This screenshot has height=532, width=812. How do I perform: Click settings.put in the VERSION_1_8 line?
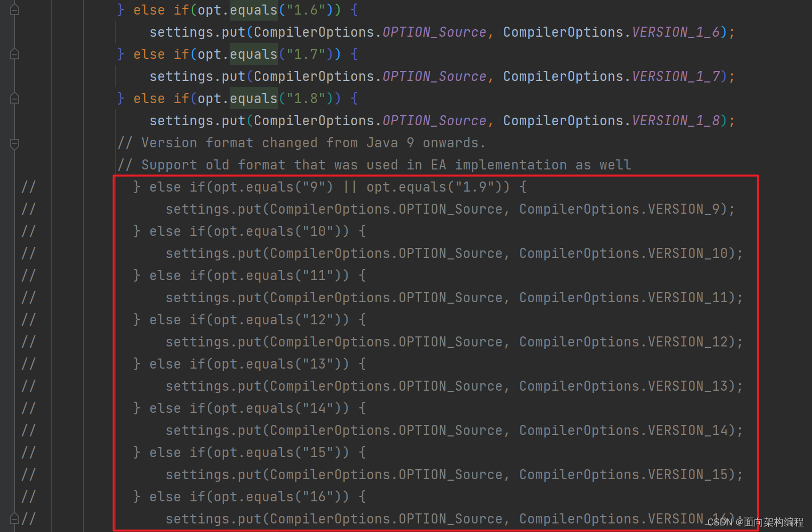click(197, 121)
